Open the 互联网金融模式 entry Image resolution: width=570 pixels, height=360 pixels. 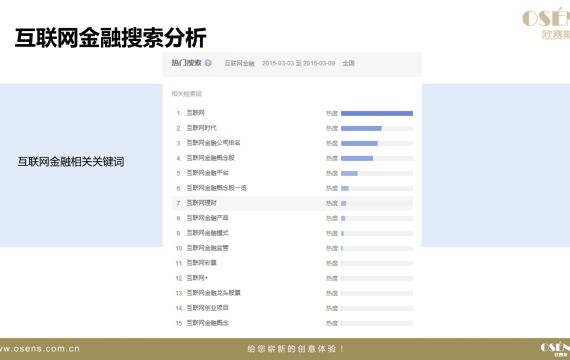click(208, 233)
